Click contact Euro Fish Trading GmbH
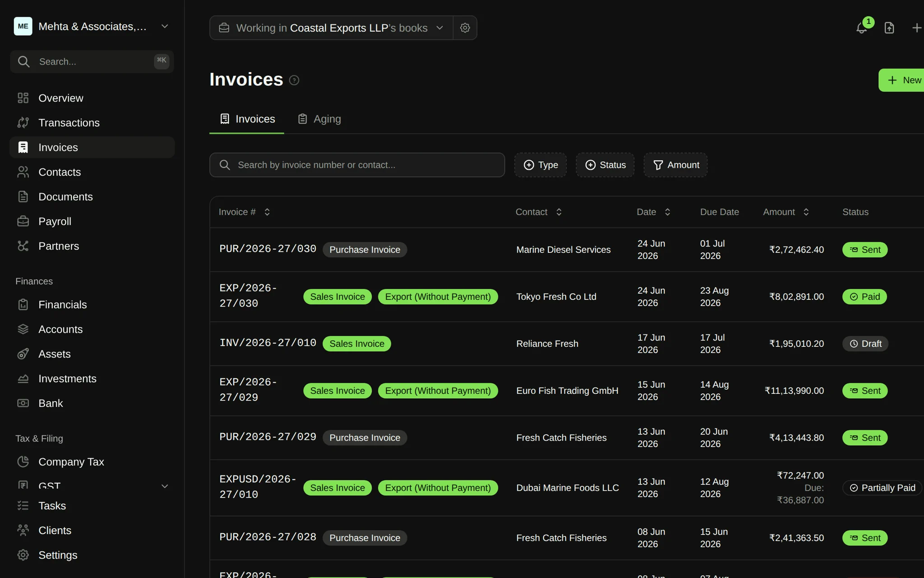Screen dimensions: 924x578 tap(567, 391)
